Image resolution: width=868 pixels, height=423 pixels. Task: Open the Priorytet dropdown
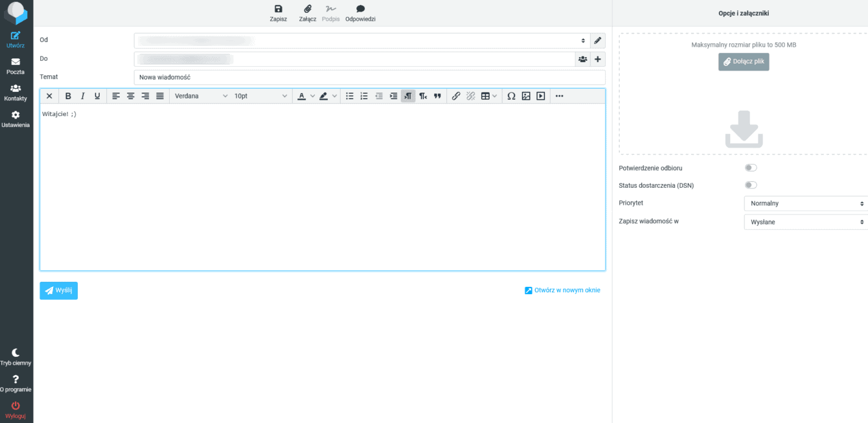click(x=805, y=203)
